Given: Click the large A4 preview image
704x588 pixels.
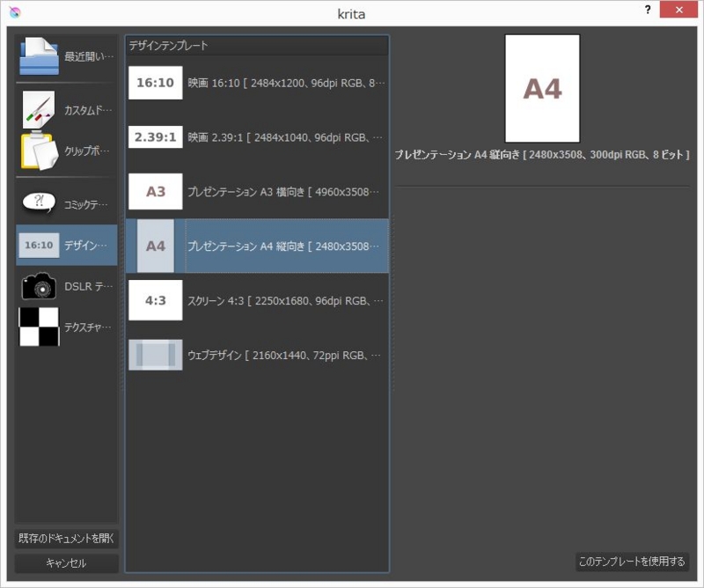Looking at the screenshot, I should 542,89.
